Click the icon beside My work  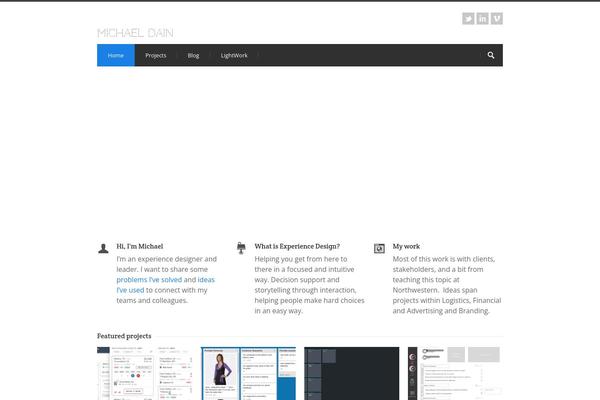click(x=379, y=248)
